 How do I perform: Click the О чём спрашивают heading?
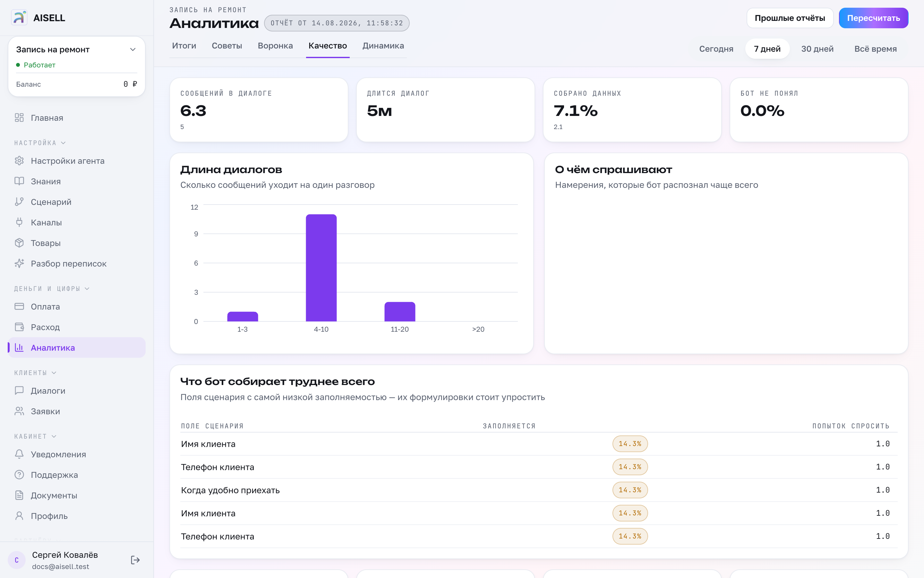(613, 169)
